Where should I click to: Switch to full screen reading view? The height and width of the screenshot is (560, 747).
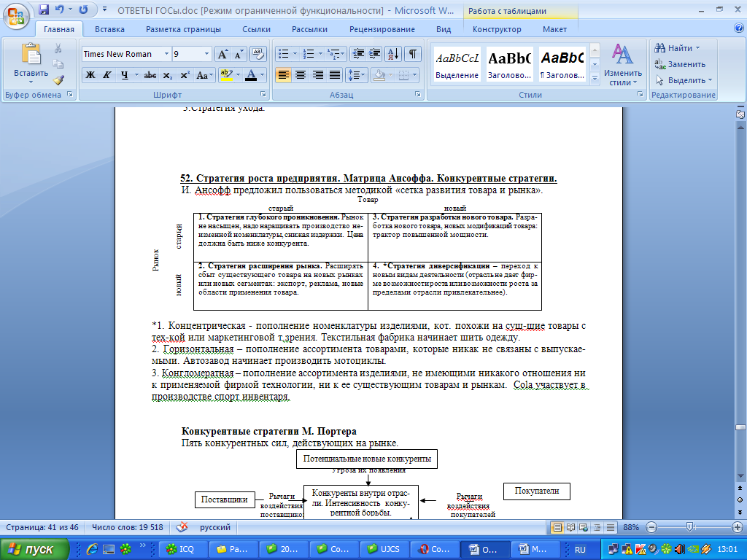click(570, 527)
